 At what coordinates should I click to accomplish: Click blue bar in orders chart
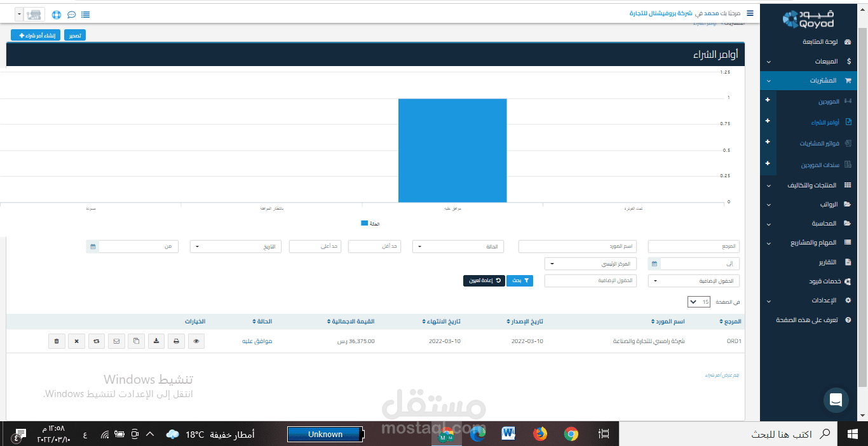(x=452, y=150)
